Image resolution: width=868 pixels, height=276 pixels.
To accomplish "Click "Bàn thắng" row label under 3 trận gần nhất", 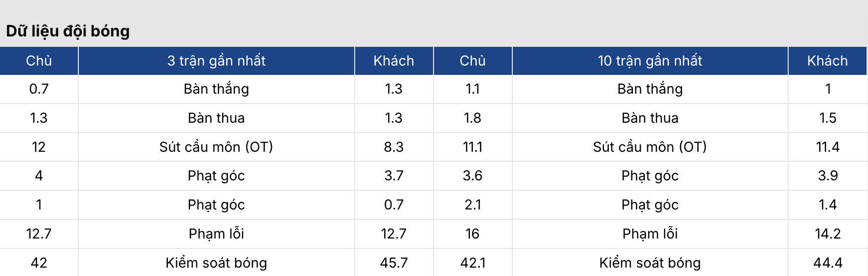I will tap(216, 89).
